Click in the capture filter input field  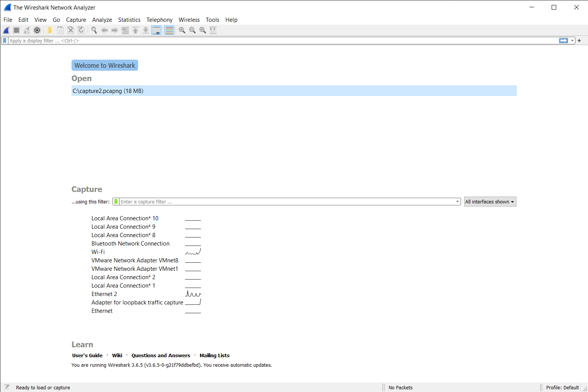(x=287, y=202)
